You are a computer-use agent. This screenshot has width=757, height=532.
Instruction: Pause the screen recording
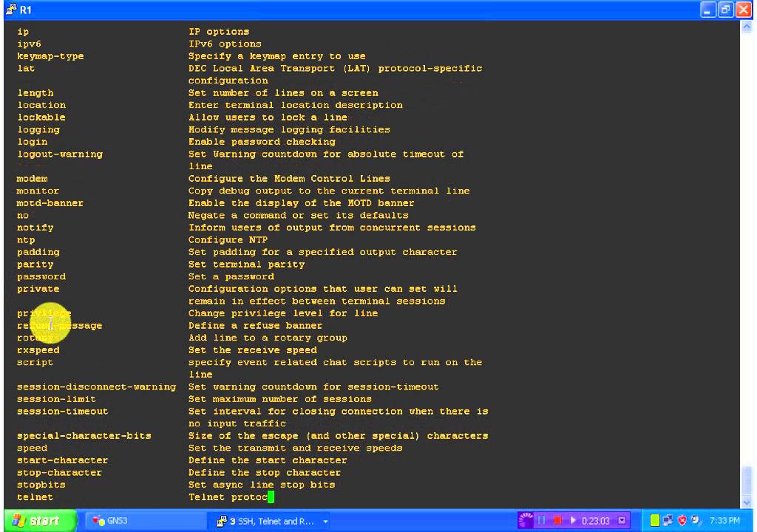pos(542,520)
